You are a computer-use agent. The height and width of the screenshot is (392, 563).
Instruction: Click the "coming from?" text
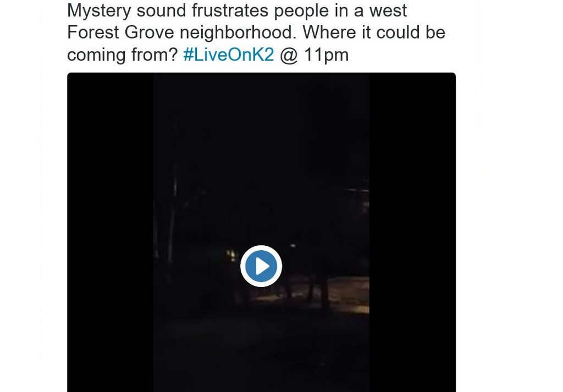[123, 54]
